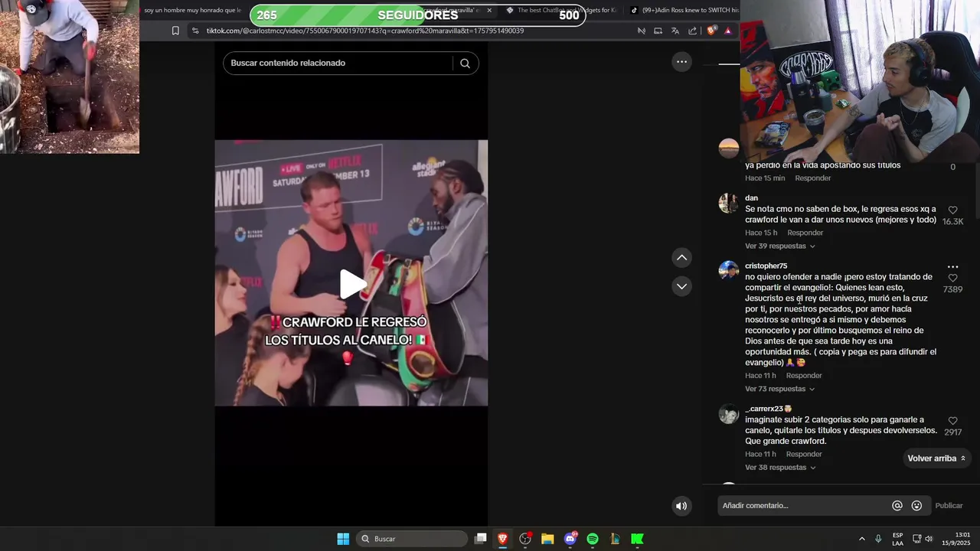The width and height of the screenshot is (980, 551).
Task: Open clock showing 13:01 15/9/2025
Action: [x=956, y=539]
